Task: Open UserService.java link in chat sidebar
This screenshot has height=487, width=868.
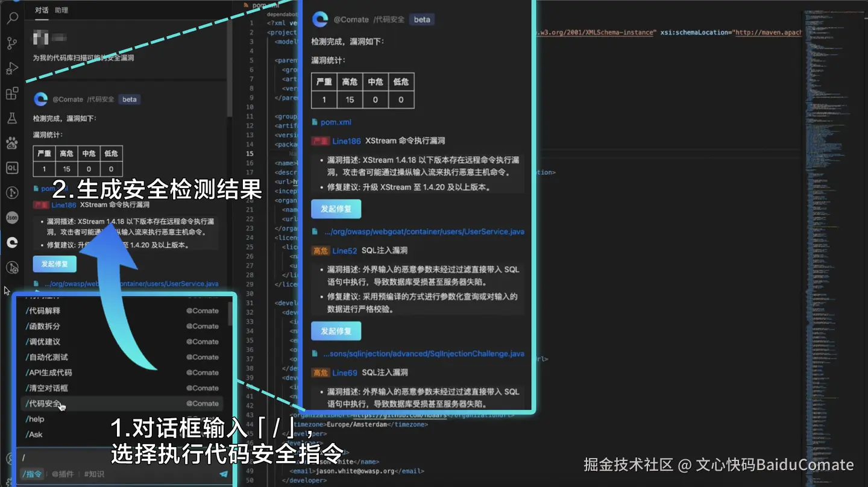Action: click(131, 284)
